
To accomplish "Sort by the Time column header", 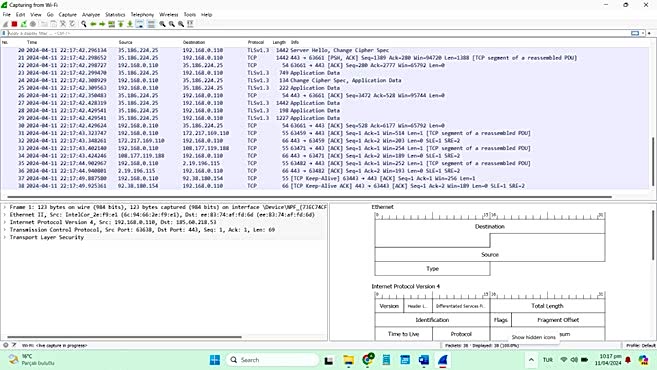I will tap(32, 42).
